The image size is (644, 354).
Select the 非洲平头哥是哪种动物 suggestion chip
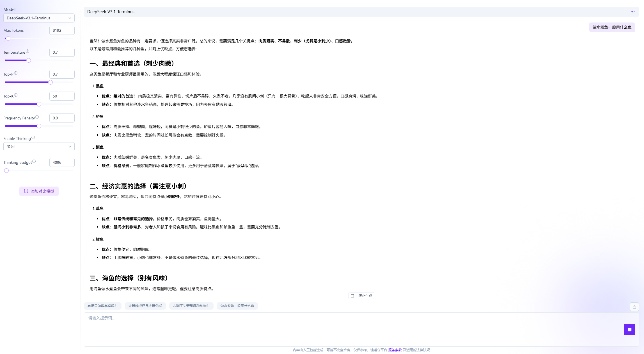pyautogui.click(x=191, y=306)
